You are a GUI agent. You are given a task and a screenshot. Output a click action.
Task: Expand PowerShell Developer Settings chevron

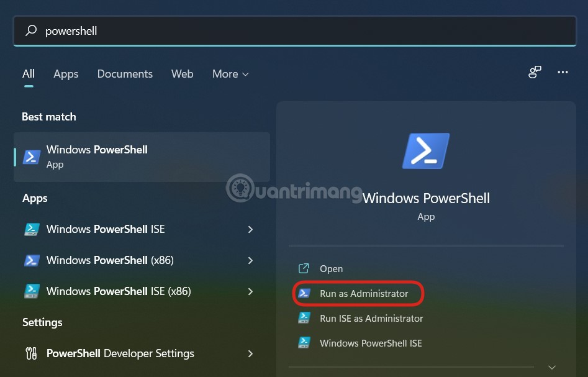click(250, 353)
